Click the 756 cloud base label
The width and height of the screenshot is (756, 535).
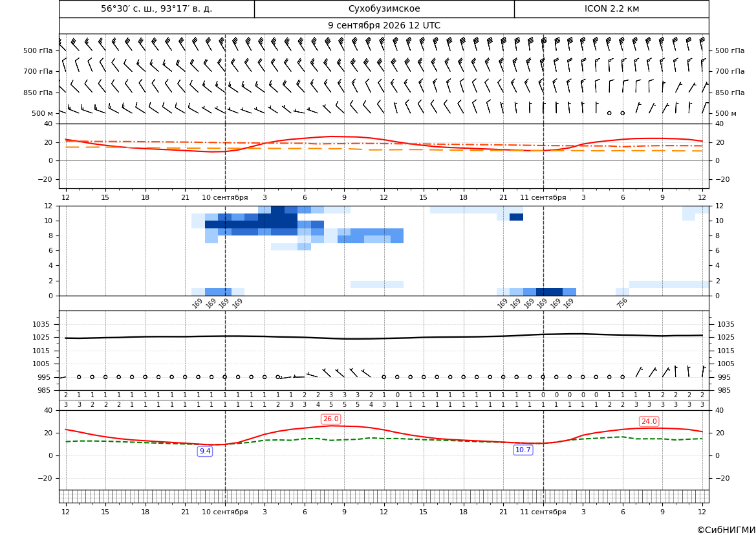[x=622, y=303]
